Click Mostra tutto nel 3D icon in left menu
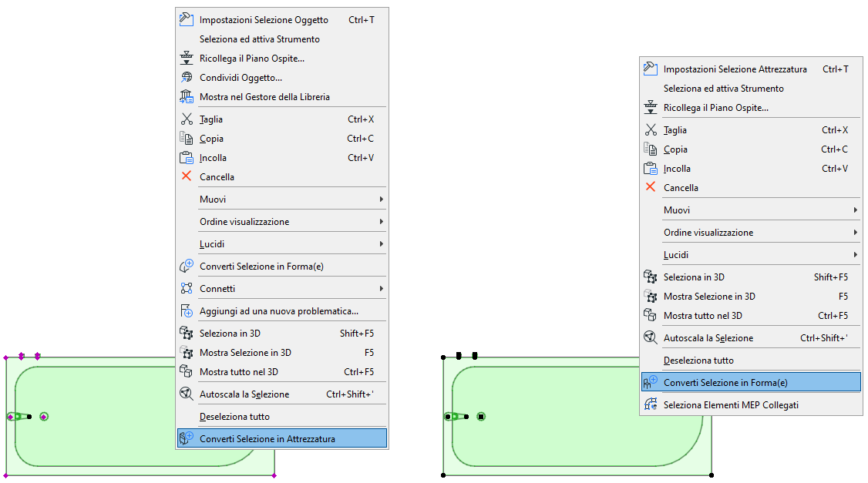 186,372
